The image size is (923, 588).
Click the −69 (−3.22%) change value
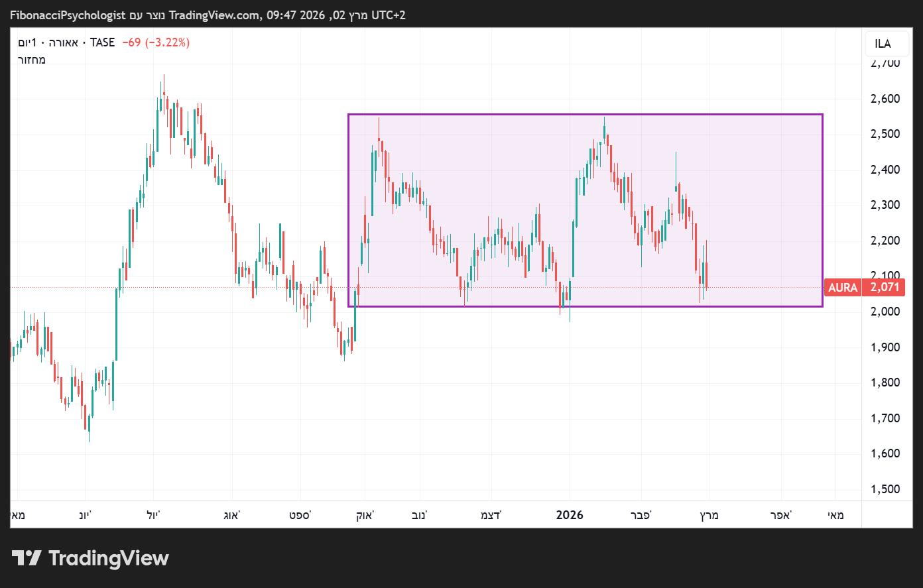point(156,42)
